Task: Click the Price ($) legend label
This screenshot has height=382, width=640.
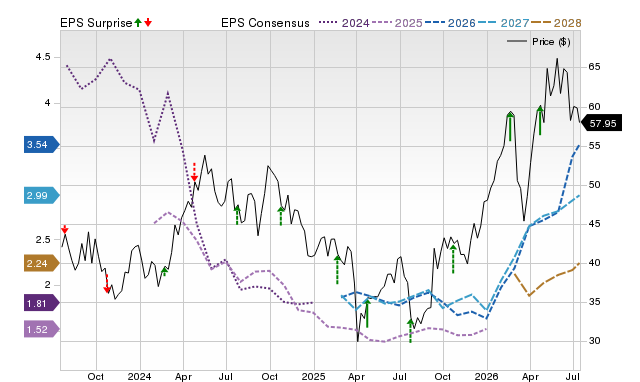Action: pos(551,42)
